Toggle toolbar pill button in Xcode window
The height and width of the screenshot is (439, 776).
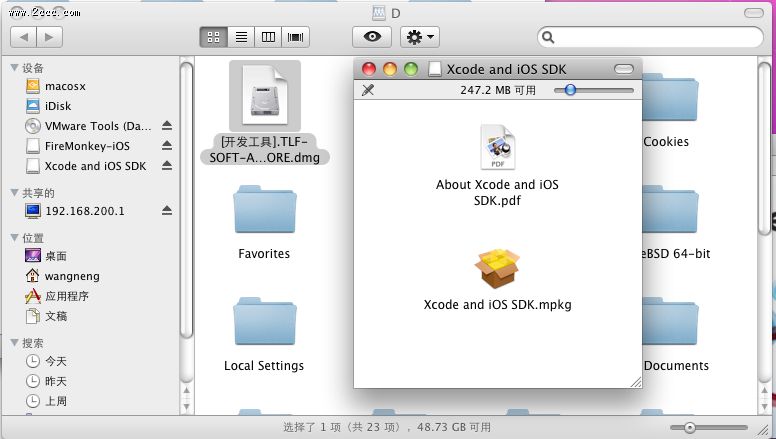[x=624, y=69]
